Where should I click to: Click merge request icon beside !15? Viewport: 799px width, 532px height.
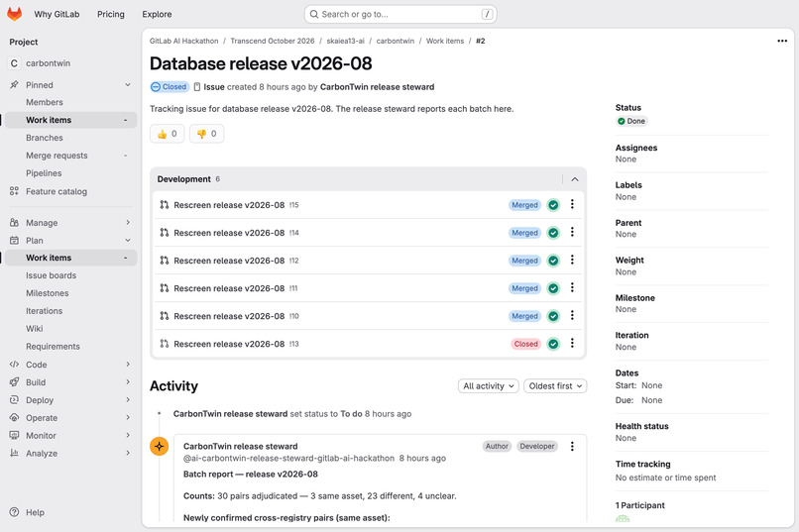165,205
